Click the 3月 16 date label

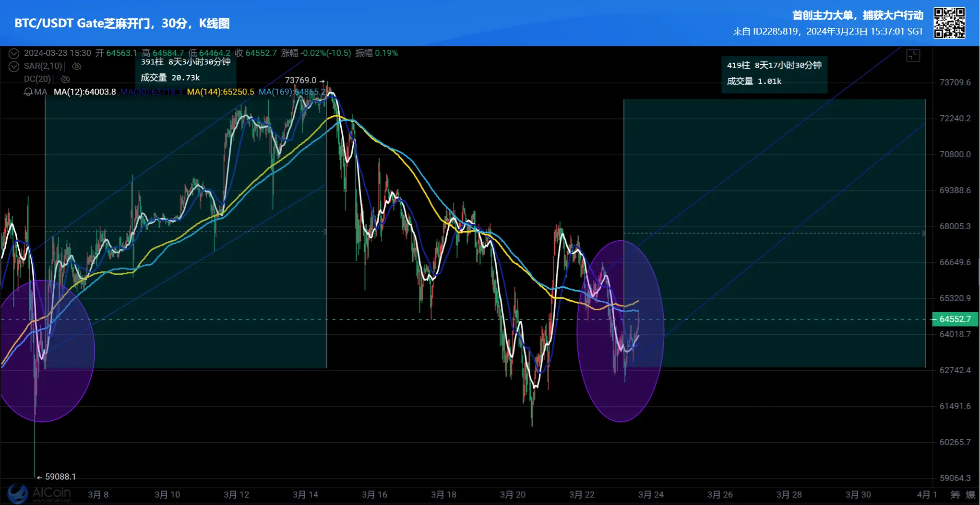point(375,495)
